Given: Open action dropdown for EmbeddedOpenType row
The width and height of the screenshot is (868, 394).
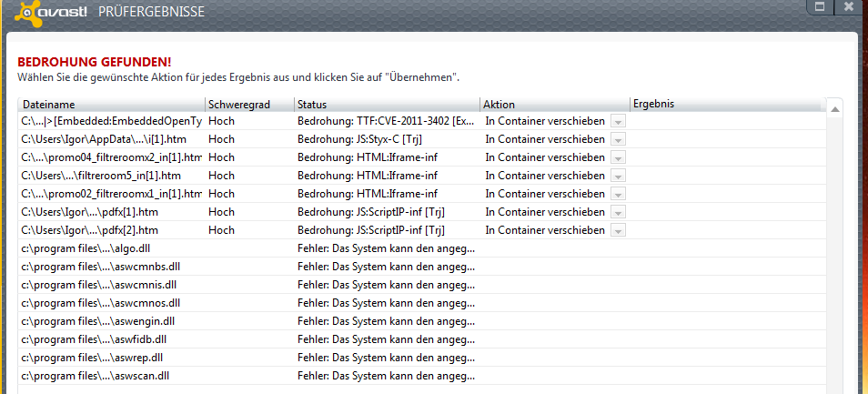Looking at the screenshot, I should click(x=619, y=121).
